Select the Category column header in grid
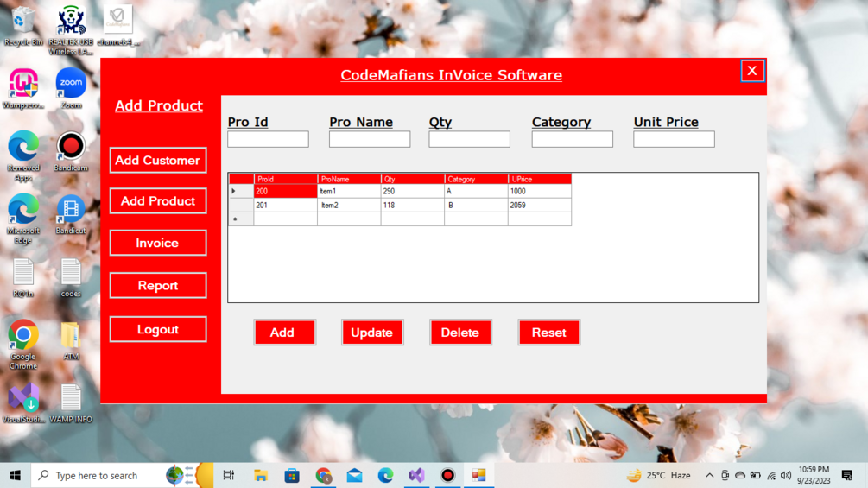 tap(477, 180)
